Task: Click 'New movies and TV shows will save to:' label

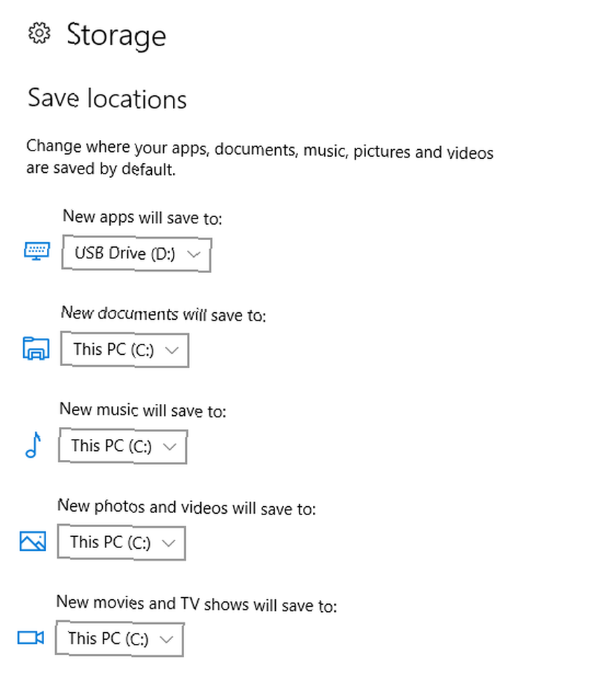Action: click(197, 603)
